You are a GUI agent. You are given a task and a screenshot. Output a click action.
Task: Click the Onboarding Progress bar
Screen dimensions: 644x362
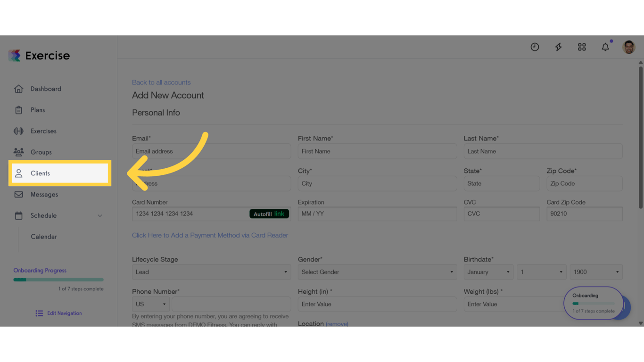click(x=58, y=279)
